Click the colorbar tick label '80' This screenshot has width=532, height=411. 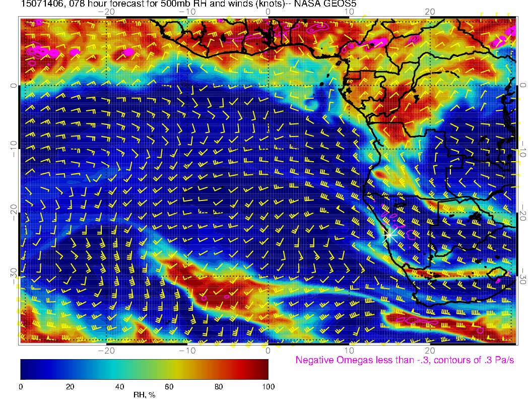tap(219, 387)
